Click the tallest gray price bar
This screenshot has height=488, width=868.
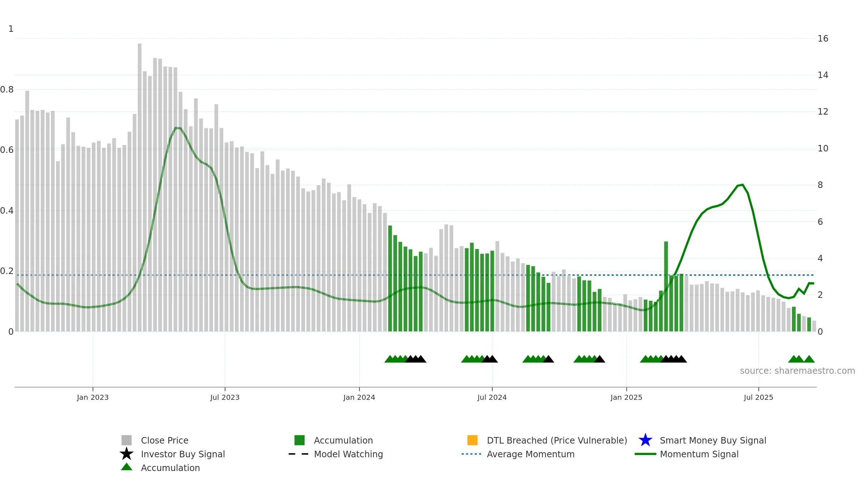pos(140,187)
